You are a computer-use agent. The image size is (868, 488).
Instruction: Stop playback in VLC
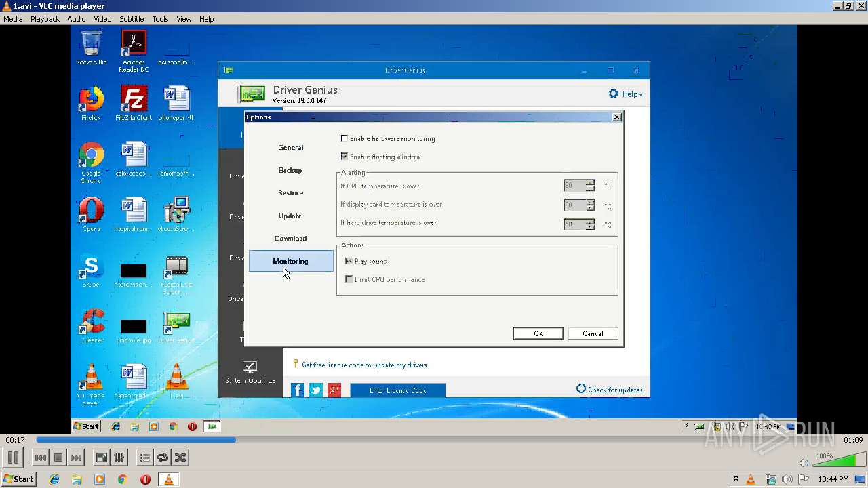click(x=58, y=457)
